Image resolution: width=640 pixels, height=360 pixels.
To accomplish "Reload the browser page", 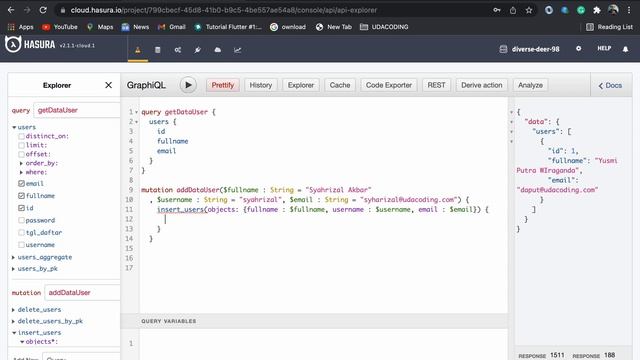I will [43, 10].
